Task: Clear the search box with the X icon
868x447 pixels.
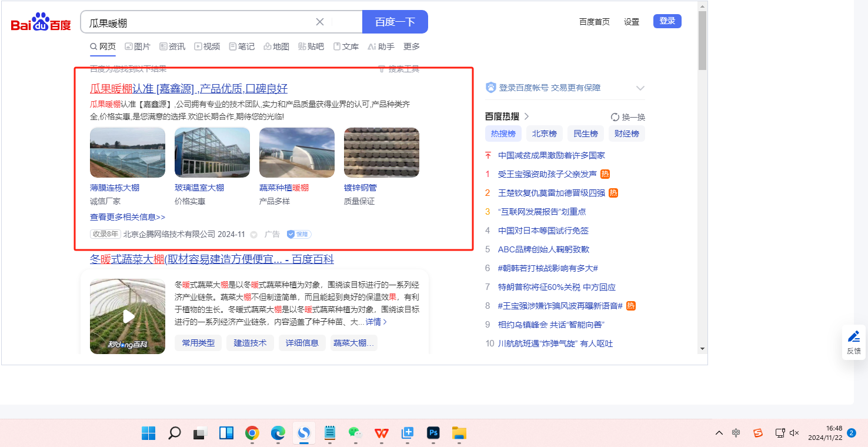Action: click(320, 22)
